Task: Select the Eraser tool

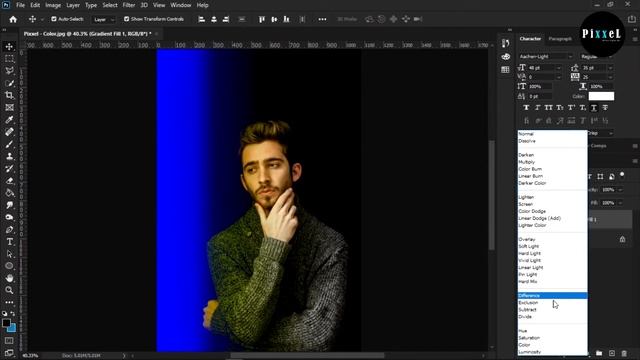Action: click(9, 181)
